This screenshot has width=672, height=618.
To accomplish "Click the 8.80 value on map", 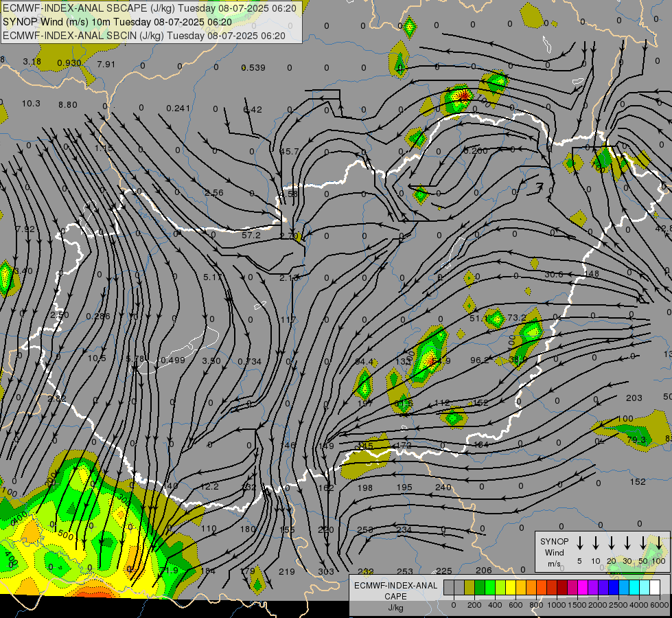I will [x=68, y=104].
